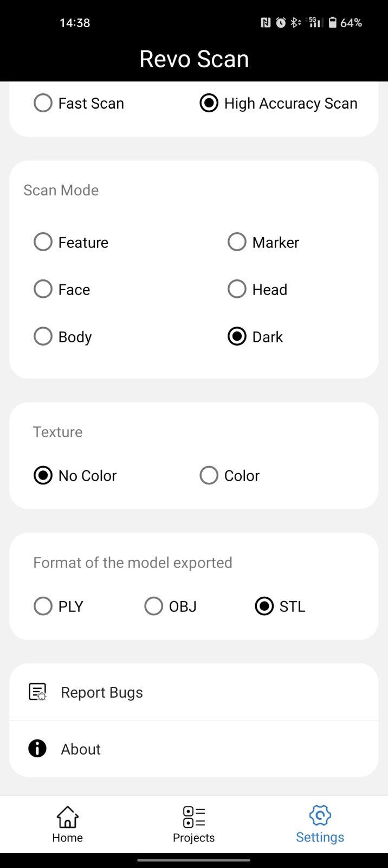Tap the alarm clock status icon
This screenshot has width=388, height=868.
coord(281,22)
